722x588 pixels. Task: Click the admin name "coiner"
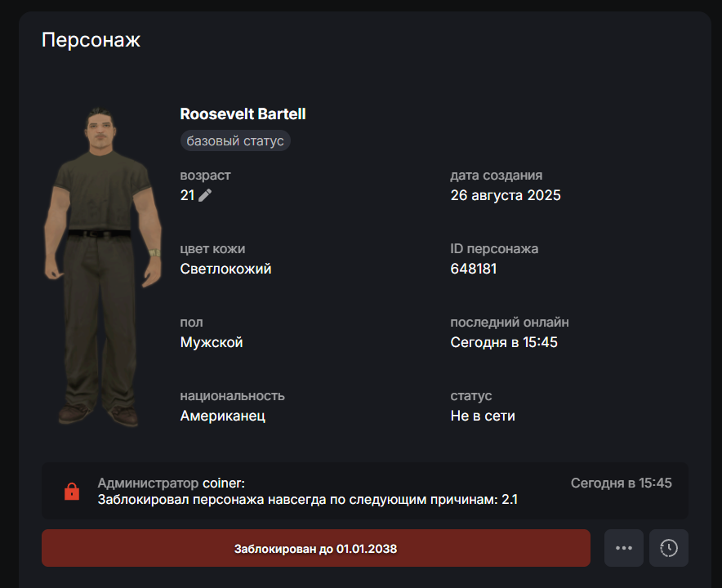click(x=222, y=483)
